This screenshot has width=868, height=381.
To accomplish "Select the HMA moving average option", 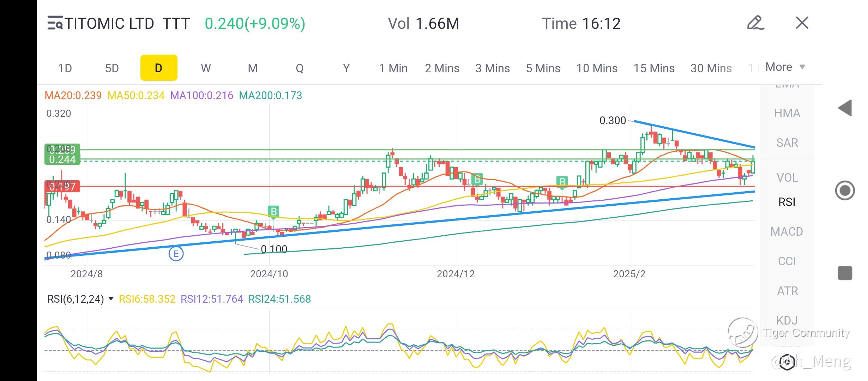I will click(787, 113).
